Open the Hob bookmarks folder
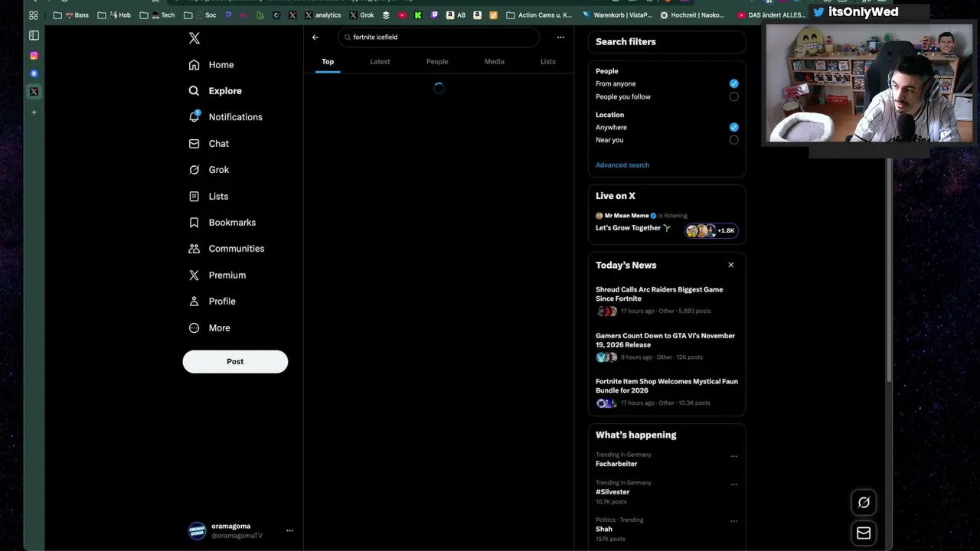 pos(114,15)
